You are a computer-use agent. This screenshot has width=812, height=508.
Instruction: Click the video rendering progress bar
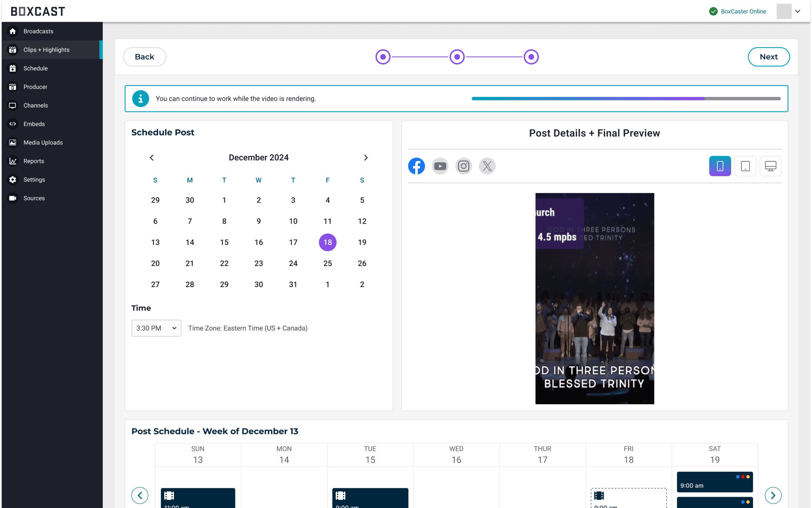(x=626, y=99)
